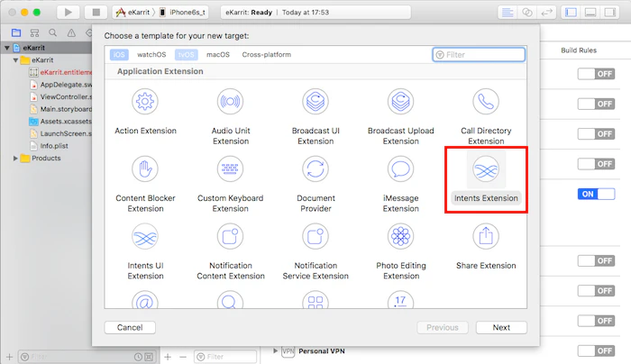Image resolution: width=631 pixels, height=364 pixels.
Task: Click the add file plus at navigator bottom
Action: click(x=9, y=357)
